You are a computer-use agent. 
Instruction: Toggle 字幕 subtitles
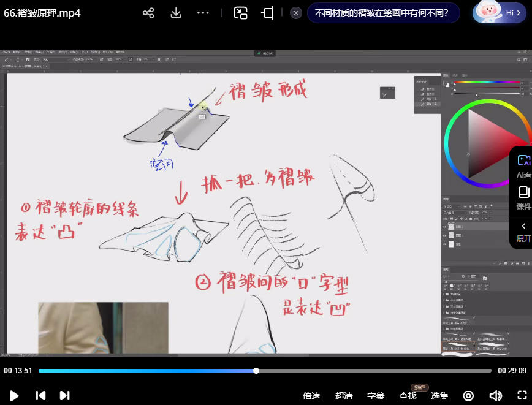tap(376, 396)
